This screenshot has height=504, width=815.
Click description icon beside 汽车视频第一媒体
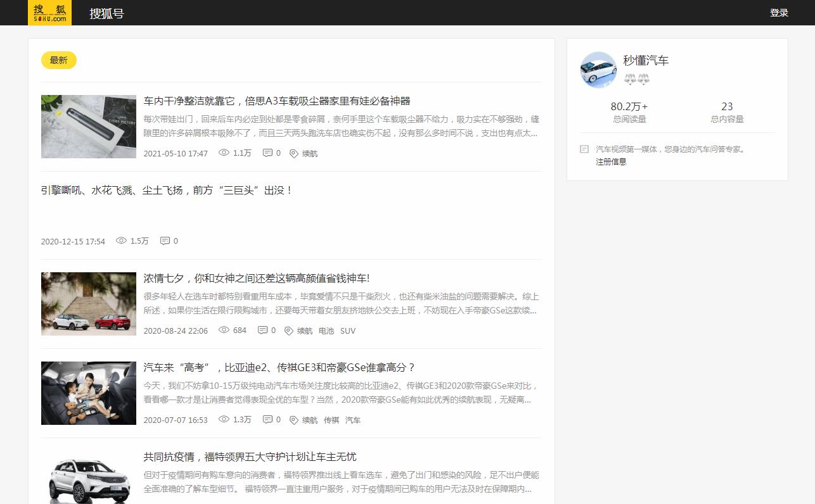584,149
